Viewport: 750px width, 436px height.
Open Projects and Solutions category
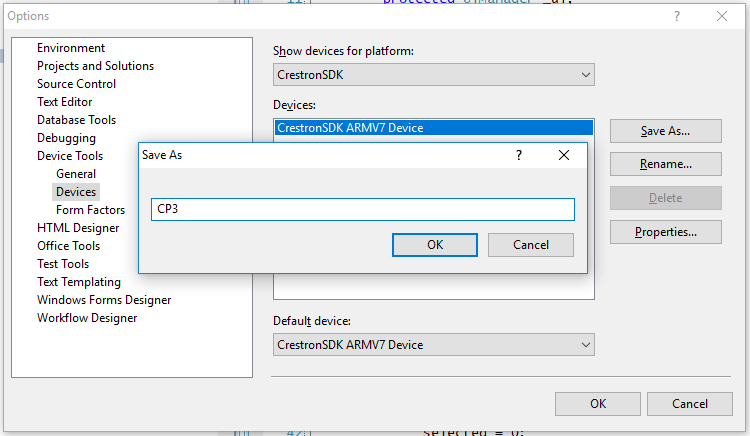[96, 66]
